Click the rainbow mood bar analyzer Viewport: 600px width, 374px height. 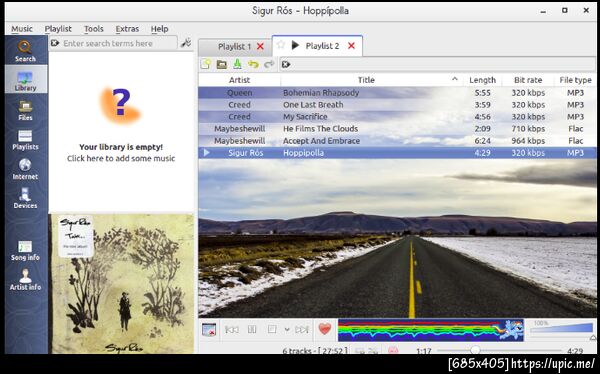point(430,330)
